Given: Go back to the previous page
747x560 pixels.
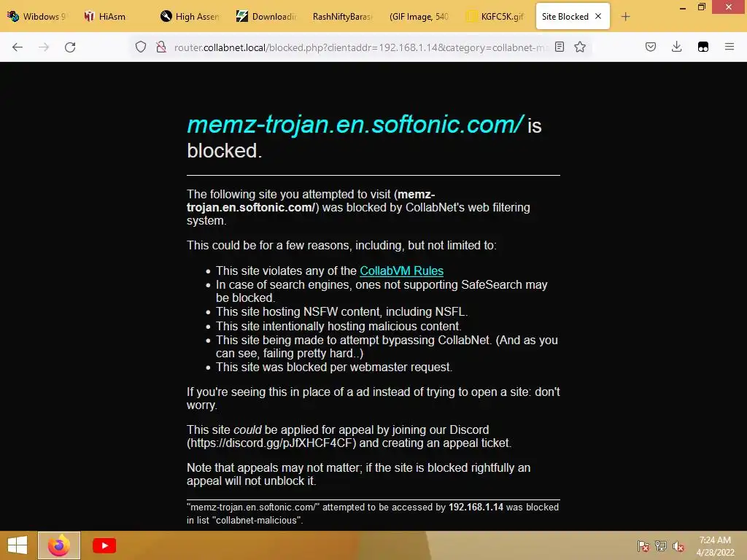Looking at the screenshot, I should pyautogui.click(x=18, y=47).
